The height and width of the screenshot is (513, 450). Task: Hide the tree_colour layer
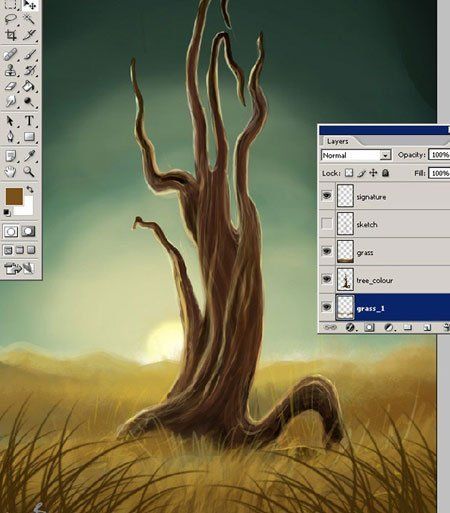click(327, 279)
